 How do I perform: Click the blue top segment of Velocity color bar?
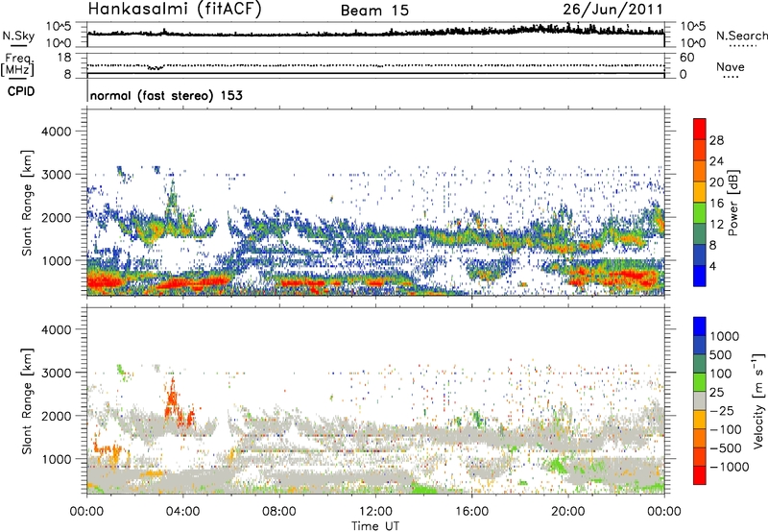[x=700, y=326]
